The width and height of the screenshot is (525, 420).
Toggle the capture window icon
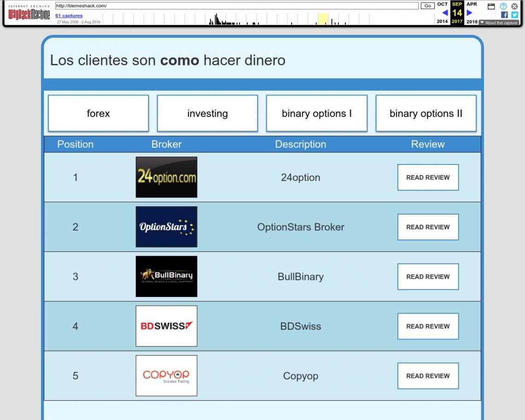point(491,6)
